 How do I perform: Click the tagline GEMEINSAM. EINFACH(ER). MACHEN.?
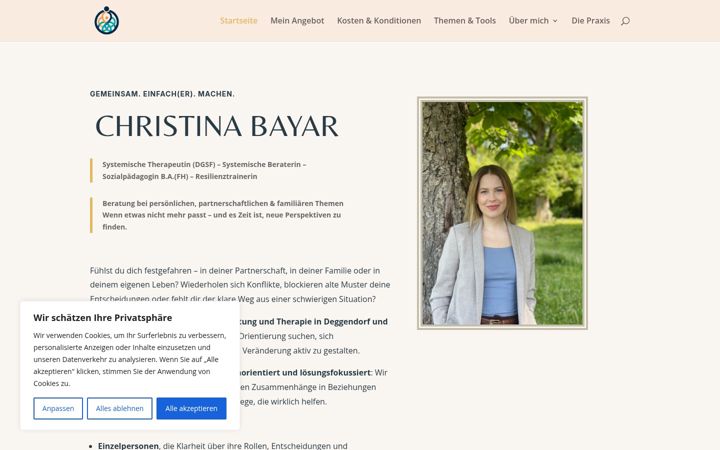pos(162,94)
